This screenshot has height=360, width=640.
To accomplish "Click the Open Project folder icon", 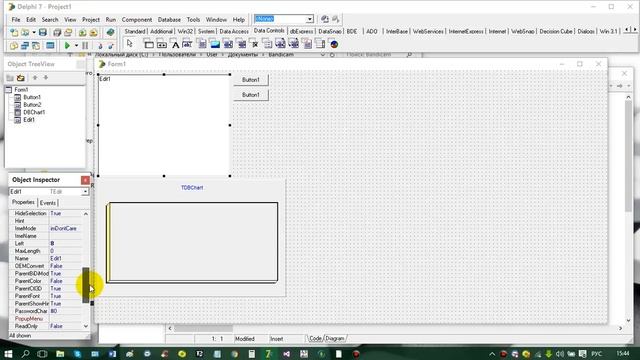I will [x=68, y=33].
